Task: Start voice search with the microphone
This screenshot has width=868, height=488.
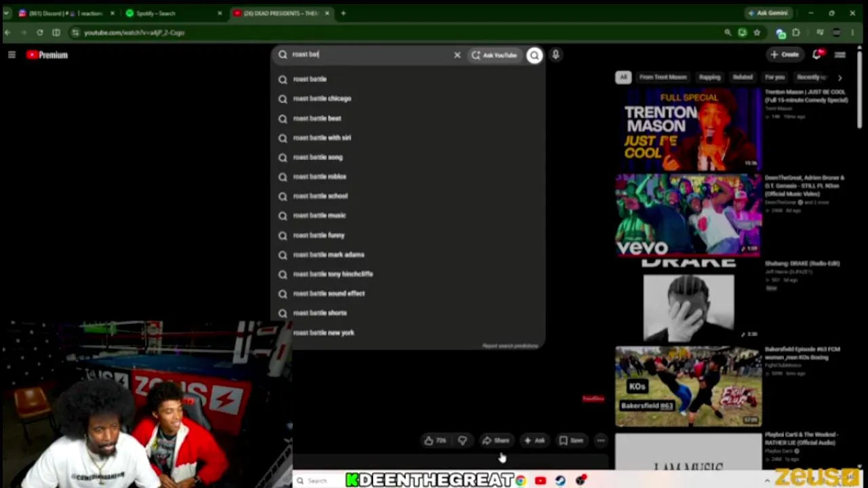Action: click(555, 55)
